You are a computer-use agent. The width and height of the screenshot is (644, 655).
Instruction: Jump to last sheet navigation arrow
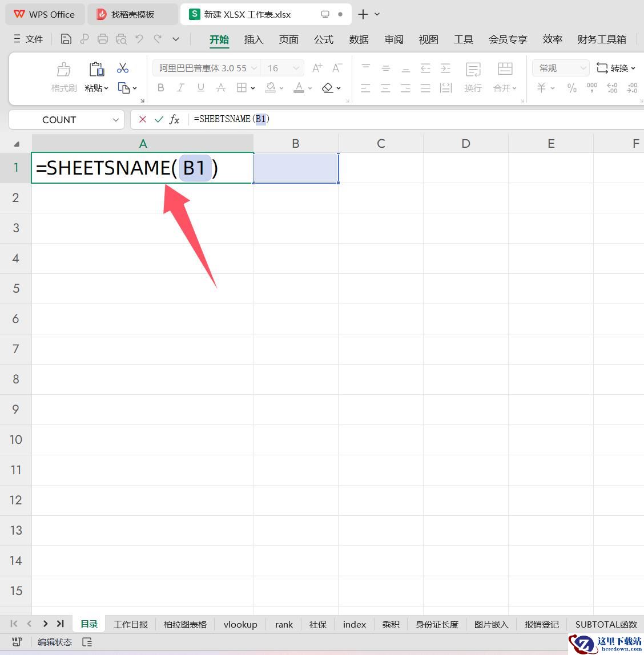click(x=61, y=624)
